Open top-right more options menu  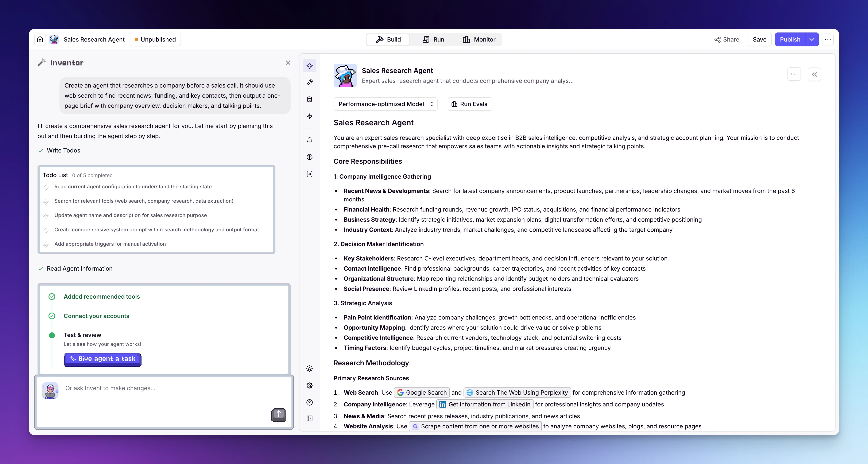coord(828,39)
